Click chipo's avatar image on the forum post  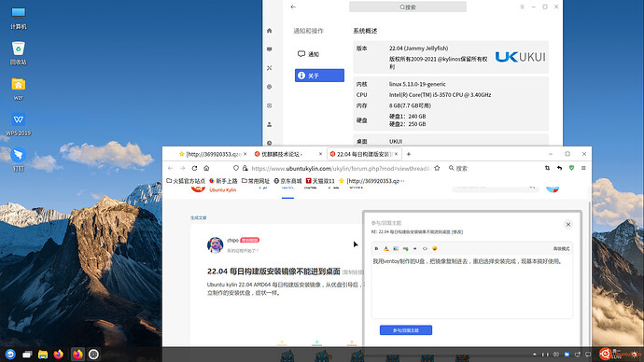(x=216, y=245)
